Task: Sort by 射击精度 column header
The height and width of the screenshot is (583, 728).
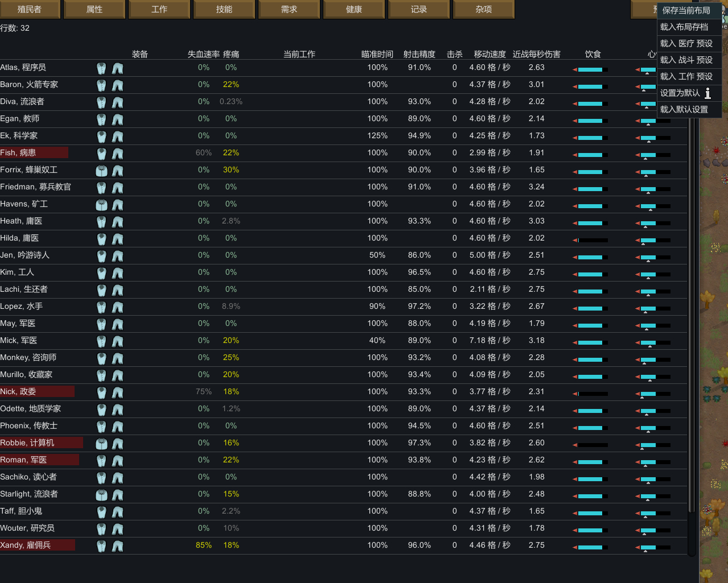Action: point(419,54)
